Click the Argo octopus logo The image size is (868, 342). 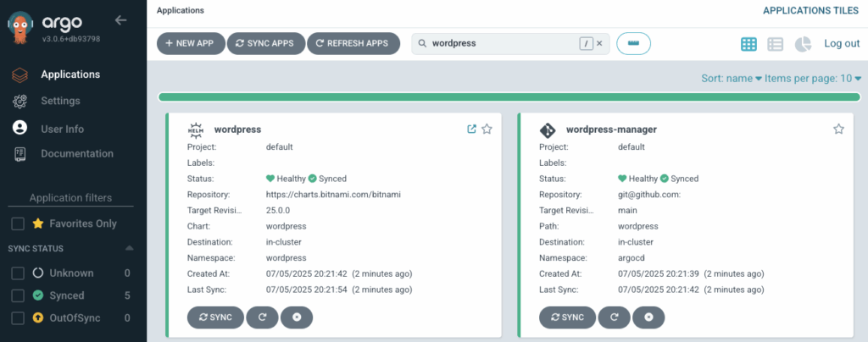(19, 29)
